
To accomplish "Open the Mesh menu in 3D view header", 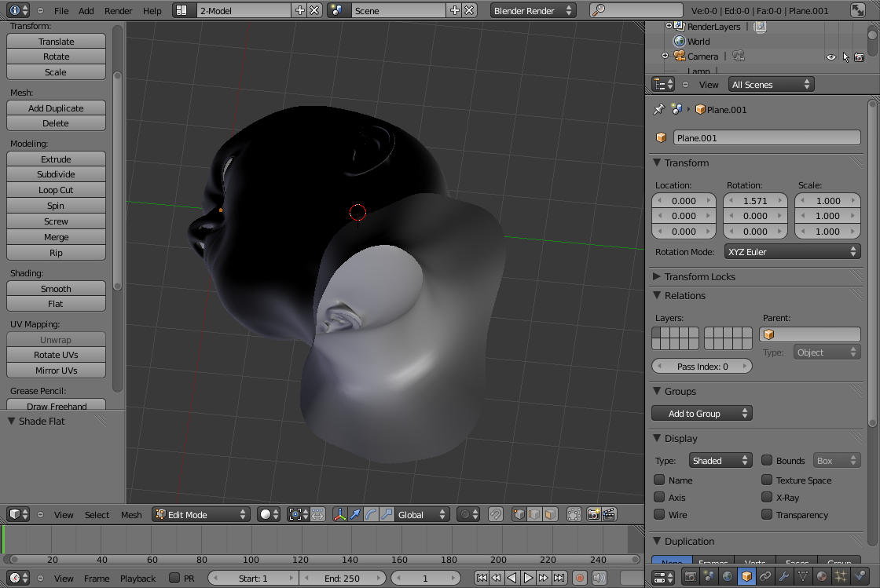I will click(x=131, y=515).
